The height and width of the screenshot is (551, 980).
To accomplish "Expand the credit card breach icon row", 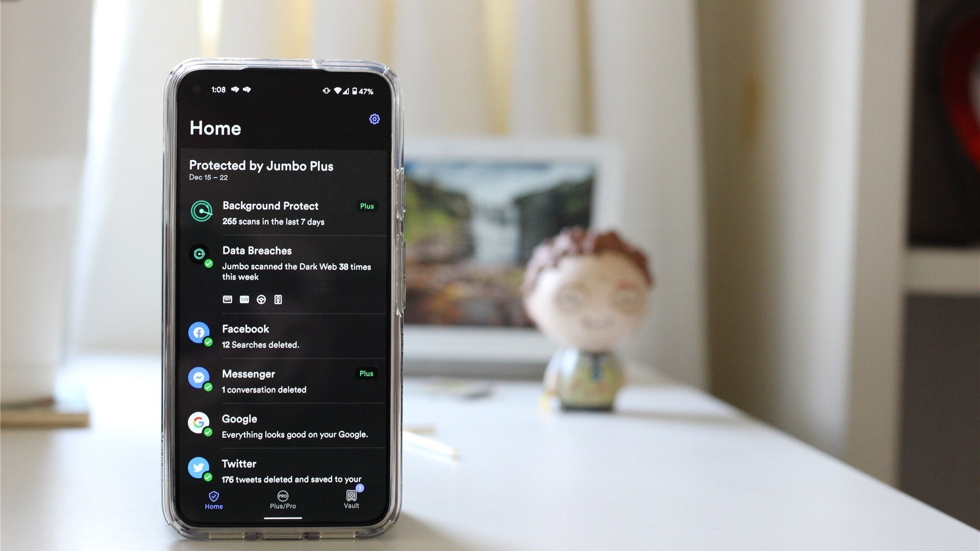I will point(228,298).
